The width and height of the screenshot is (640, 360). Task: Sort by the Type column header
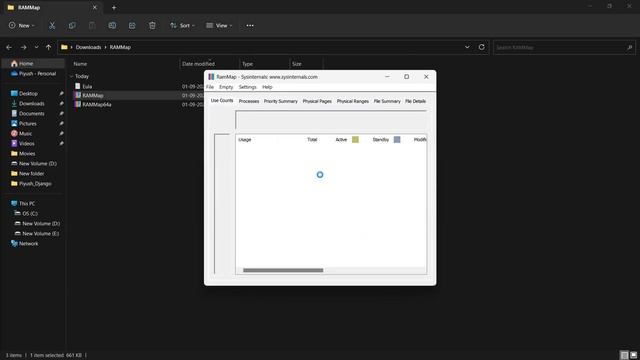pos(247,64)
